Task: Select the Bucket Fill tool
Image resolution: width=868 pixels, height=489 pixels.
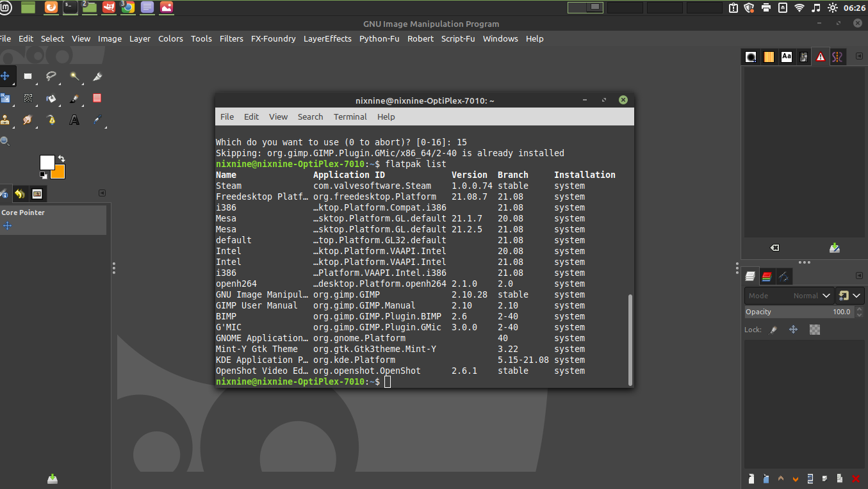Action: pos(51,98)
